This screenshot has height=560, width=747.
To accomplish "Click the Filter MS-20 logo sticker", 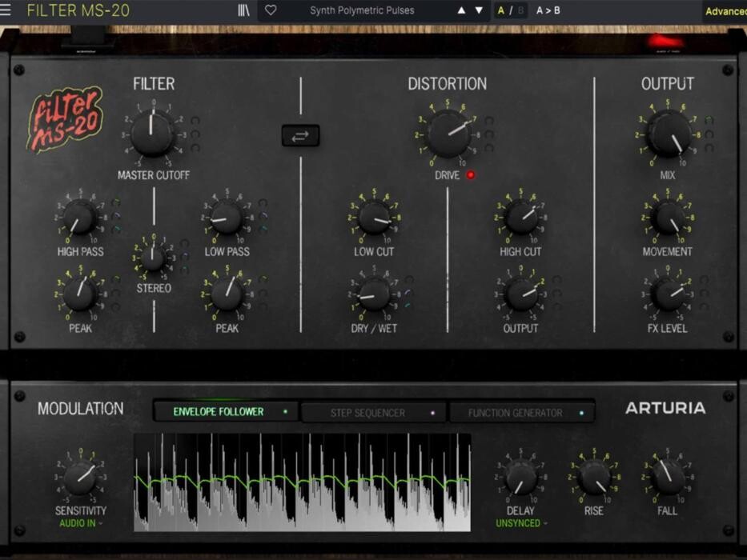I will [x=64, y=118].
